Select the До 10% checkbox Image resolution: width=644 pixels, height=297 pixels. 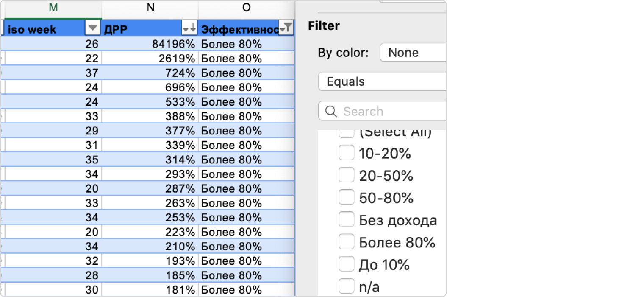pos(346,265)
